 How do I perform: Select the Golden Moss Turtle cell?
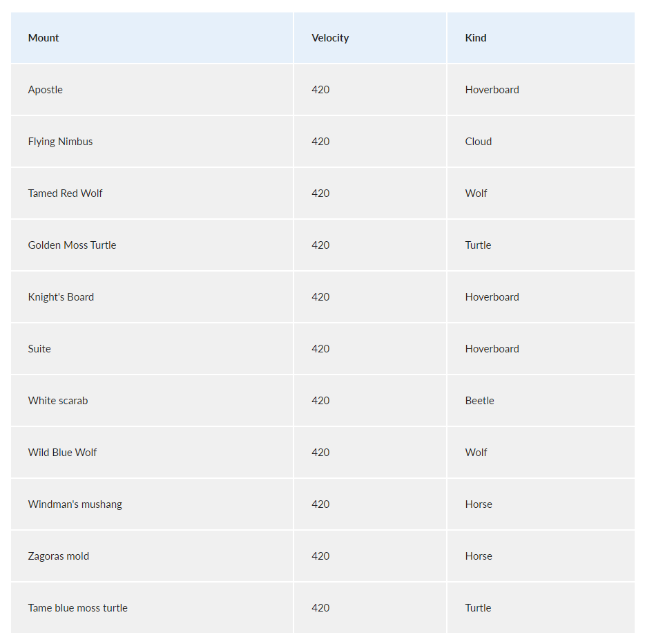tap(152, 245)
